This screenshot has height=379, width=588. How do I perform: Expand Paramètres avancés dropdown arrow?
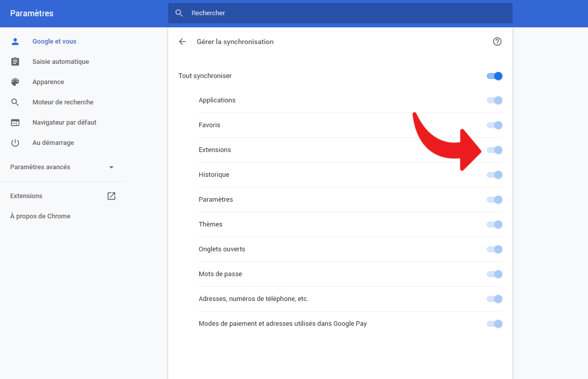click(x=111, y=167)
